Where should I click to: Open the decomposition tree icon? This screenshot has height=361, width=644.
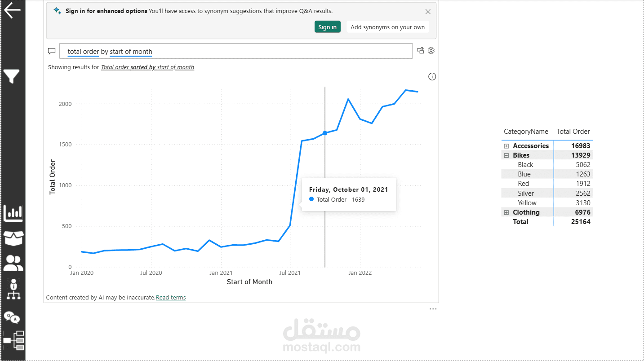(14, 341)
